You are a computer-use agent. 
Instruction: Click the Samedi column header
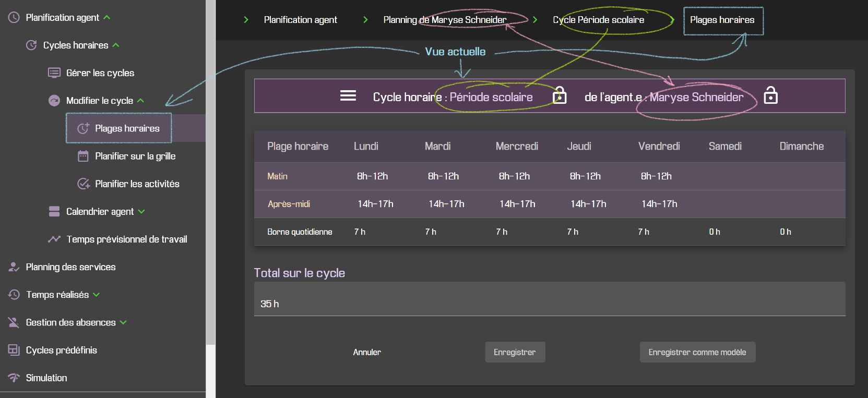(x=725, y=147)
